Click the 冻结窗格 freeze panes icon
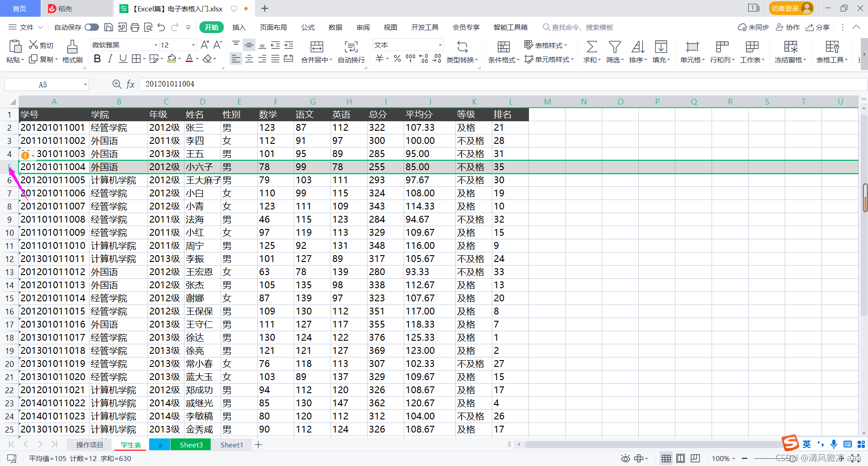Screen dimensions: 868x466 tap(791, 47)
